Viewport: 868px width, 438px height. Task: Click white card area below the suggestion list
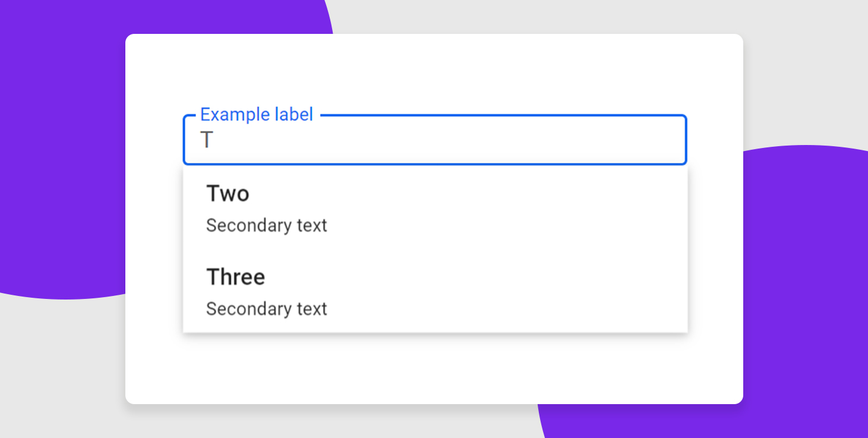[x=434, y=368]
